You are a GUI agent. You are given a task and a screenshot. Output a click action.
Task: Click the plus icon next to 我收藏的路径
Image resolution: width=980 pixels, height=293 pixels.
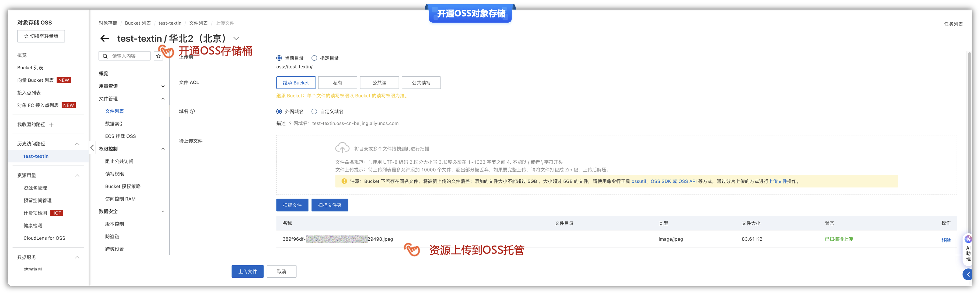(x=51, y=125)
